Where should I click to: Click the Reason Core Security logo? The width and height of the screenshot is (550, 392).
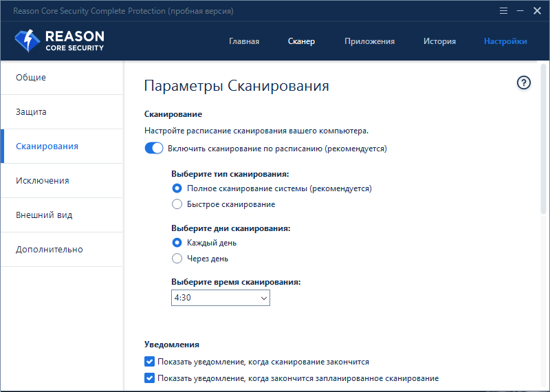59,41
